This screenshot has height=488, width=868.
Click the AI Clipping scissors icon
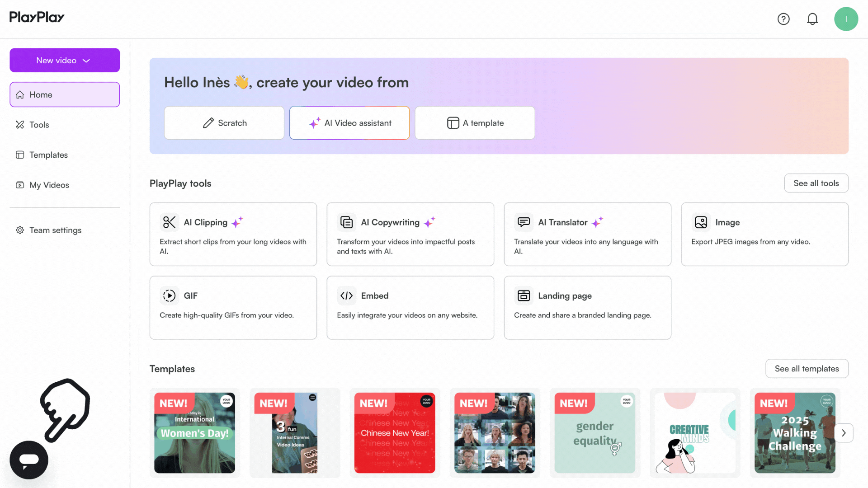tap(169, 222)
